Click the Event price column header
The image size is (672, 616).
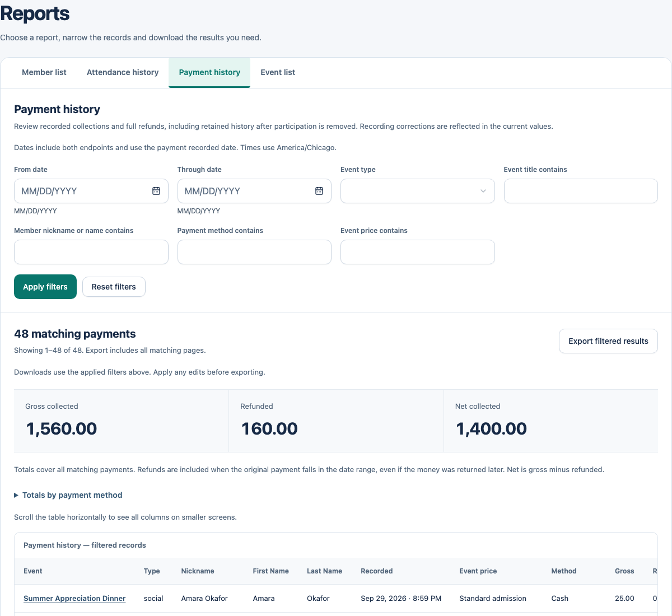click(478, 571)
